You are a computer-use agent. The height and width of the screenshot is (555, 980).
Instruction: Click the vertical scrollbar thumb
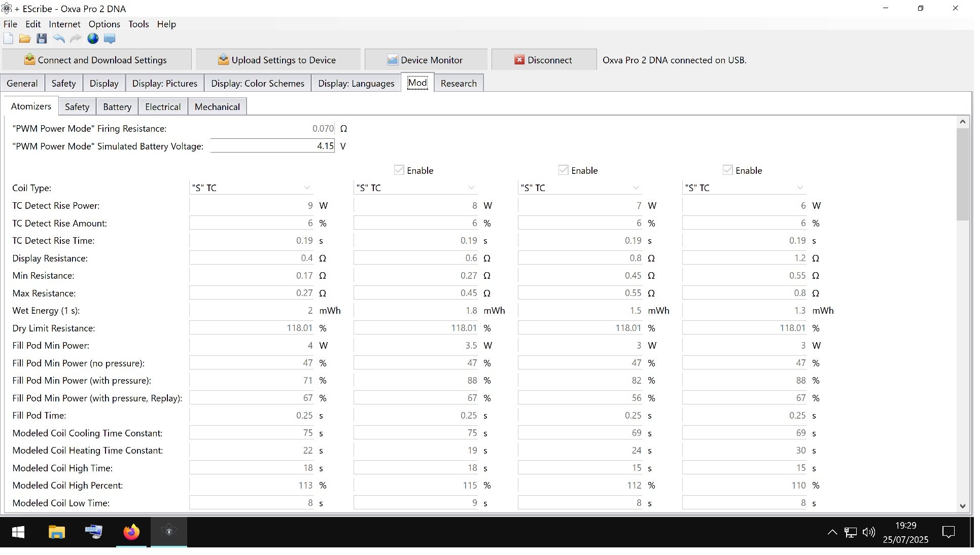coord(962,175)
